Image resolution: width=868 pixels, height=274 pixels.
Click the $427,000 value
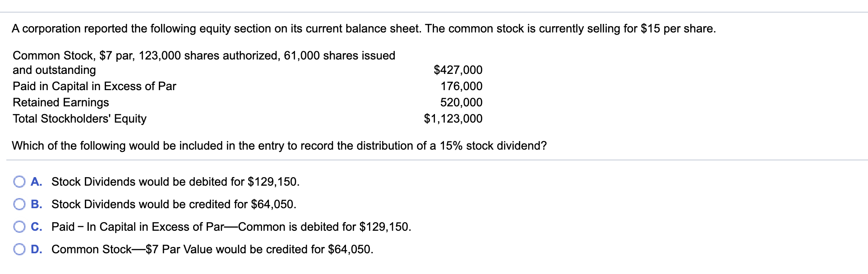coord(458,70)
